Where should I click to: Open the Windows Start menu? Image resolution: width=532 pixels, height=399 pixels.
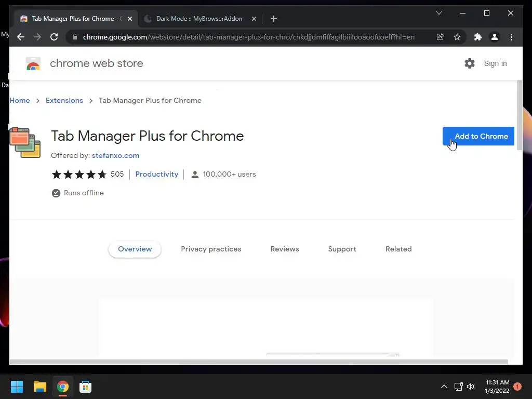(17, 387)
